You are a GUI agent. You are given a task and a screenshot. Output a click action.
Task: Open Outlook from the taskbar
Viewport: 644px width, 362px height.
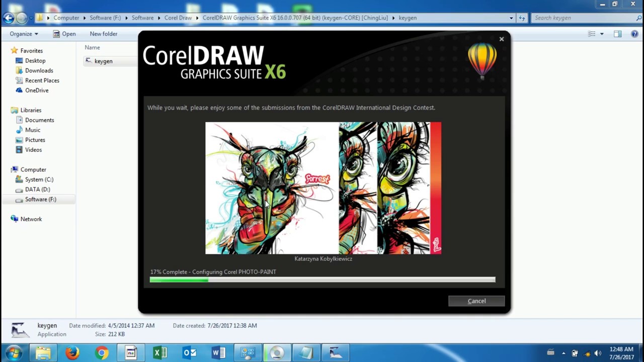189,353
